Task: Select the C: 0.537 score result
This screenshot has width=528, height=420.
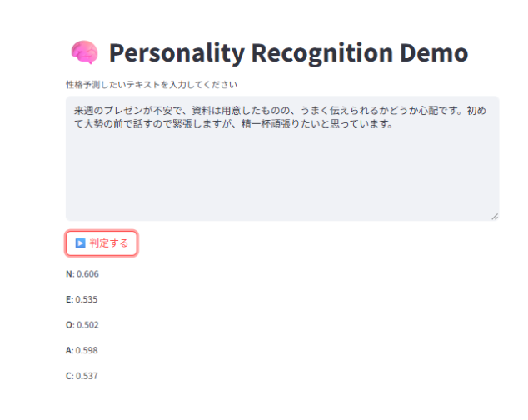Action: [x=82, y=376]
